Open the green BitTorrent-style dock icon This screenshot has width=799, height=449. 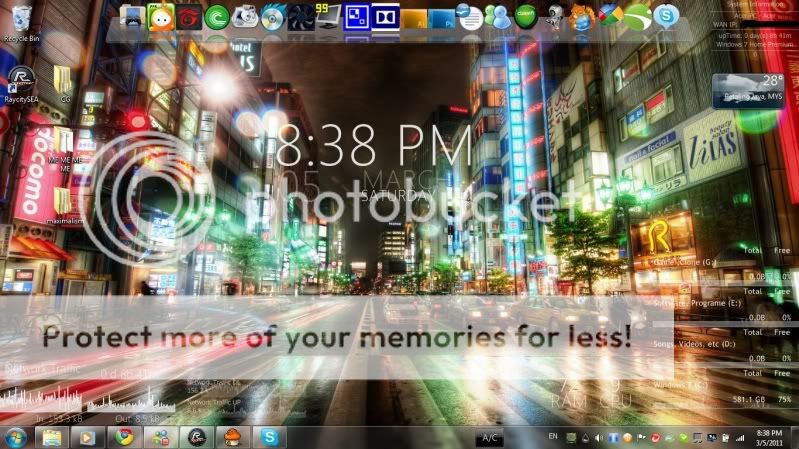click(x=217, y=17)
